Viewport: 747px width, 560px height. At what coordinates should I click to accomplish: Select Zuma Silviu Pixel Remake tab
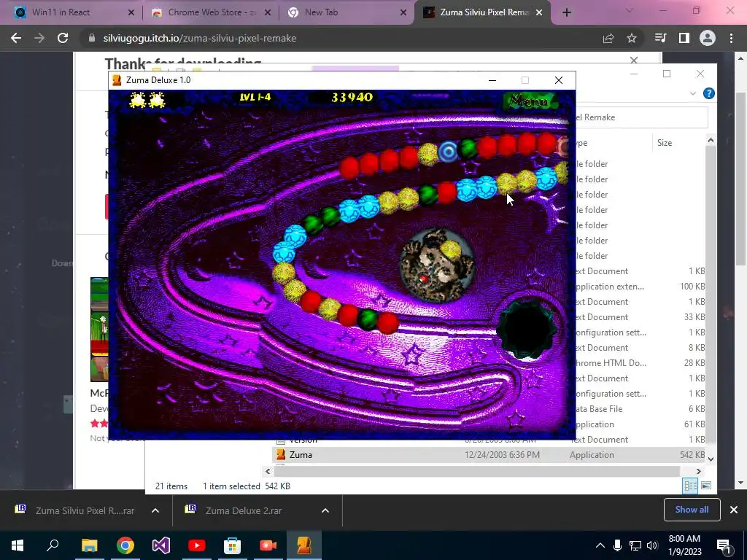click(x=482, y=12)
